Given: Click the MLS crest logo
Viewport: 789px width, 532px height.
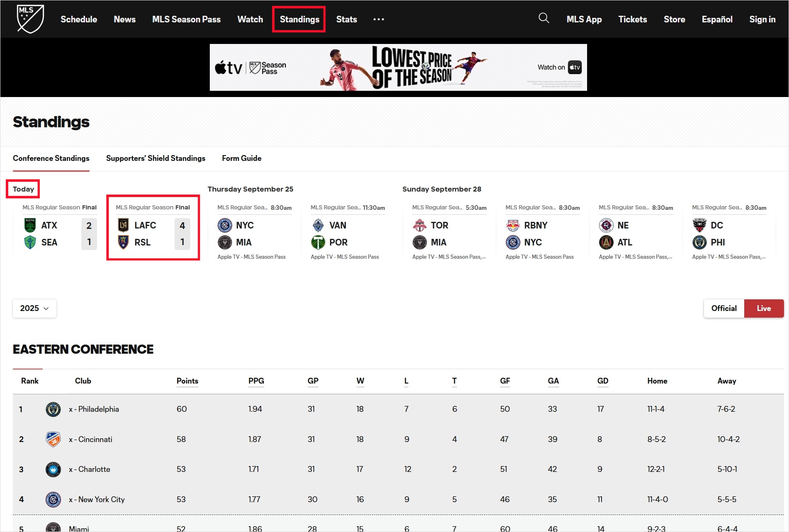Looking at the screenshot, I should click(29, 18).
